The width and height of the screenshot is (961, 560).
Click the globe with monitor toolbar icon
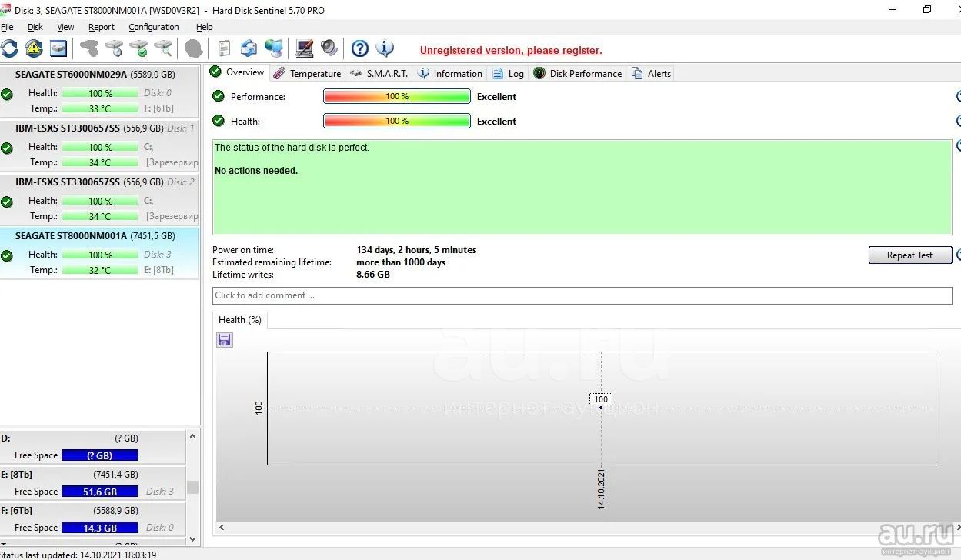click(273, 48)
